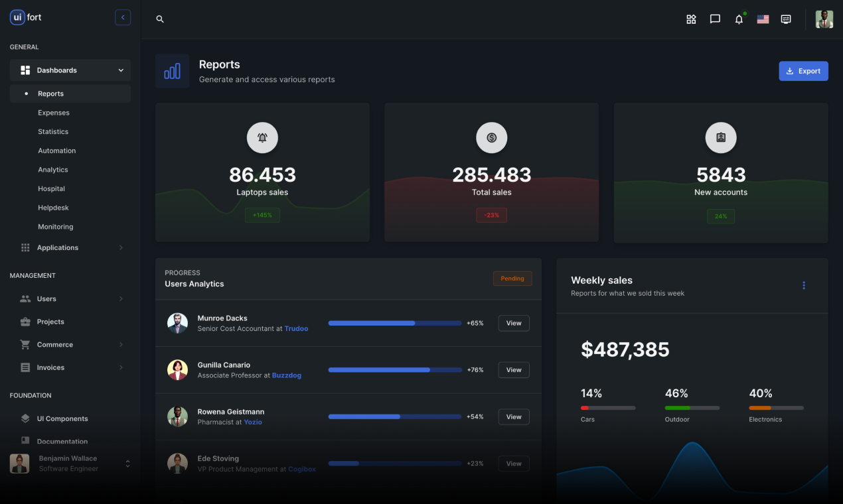843x504 pixels.
Task: Click the UI Components layers icon
Action: [x=25, y=418]
